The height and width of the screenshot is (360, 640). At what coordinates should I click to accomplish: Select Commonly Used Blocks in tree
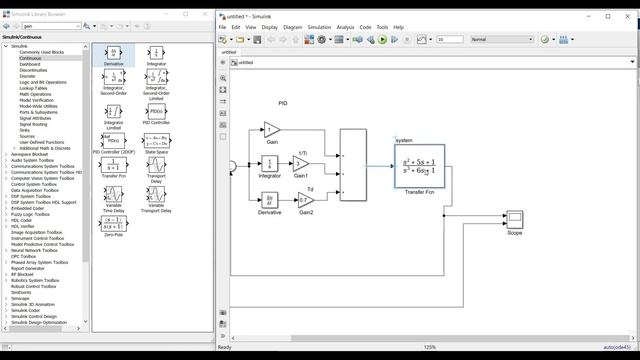coord(42,52)
